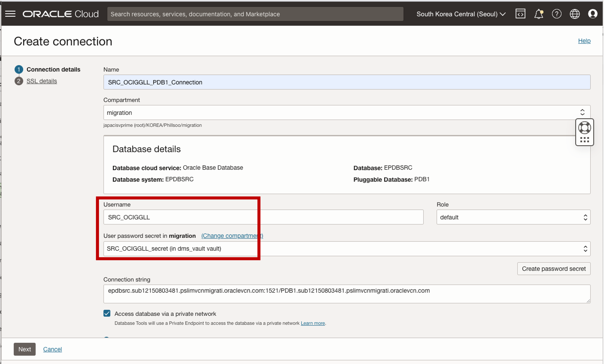
Task: Click the connection Name input field
Action: 347,82
